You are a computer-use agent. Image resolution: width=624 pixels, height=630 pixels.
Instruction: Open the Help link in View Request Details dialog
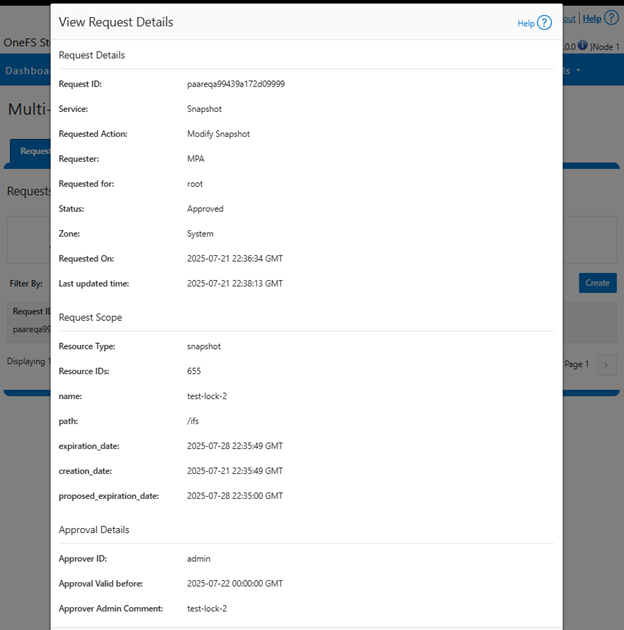point(525,23)
